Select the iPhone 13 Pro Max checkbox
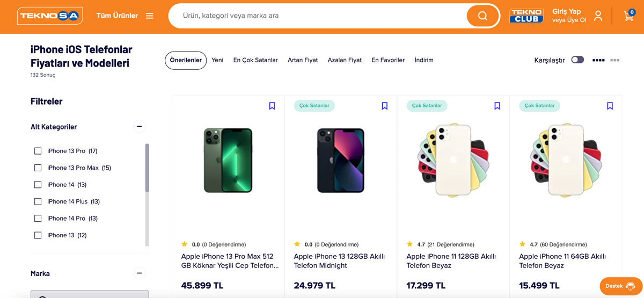This screenshot has width=644, height=298. pos(38,168)
